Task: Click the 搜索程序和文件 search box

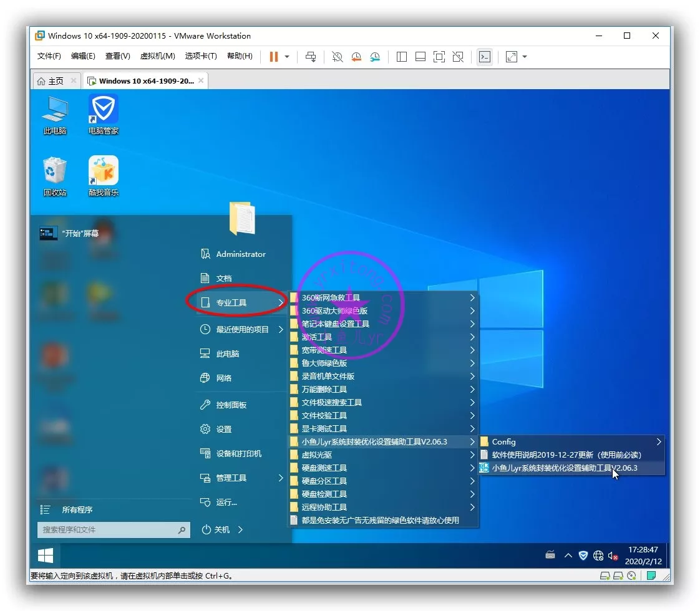Action: pos(107,530)
